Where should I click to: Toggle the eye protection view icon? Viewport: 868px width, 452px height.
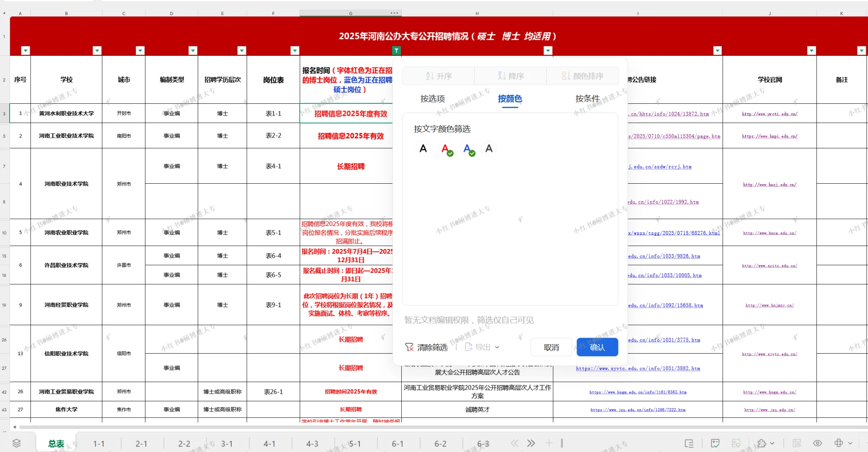[x=817, y=443]
